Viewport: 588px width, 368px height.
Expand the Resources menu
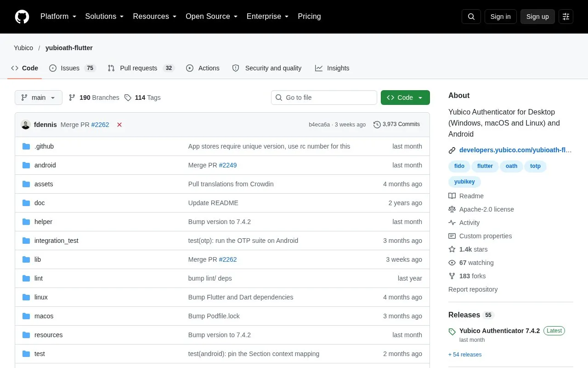[x=155, y=17]
